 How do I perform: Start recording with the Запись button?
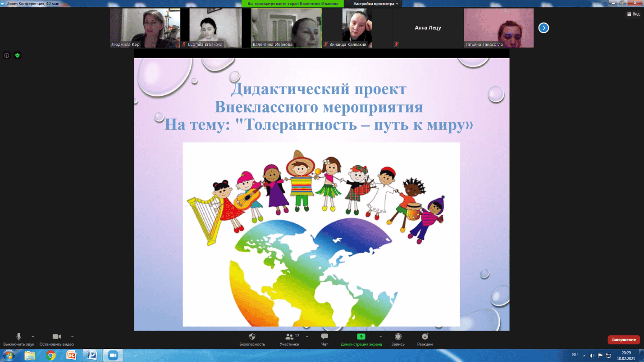(x=398, y=337)
